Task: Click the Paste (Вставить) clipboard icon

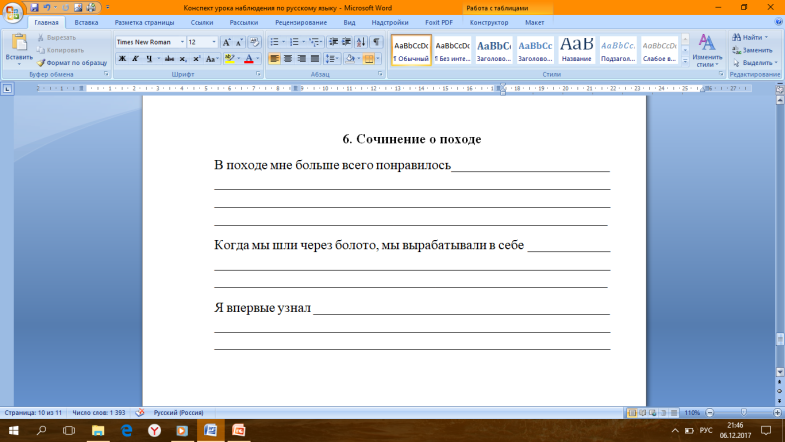Action: 19,43
